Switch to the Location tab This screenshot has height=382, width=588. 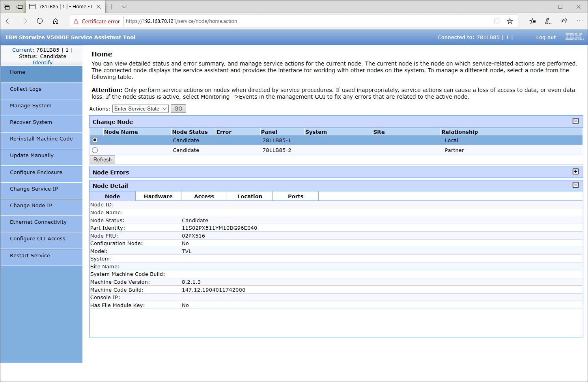tap(250, 196)
